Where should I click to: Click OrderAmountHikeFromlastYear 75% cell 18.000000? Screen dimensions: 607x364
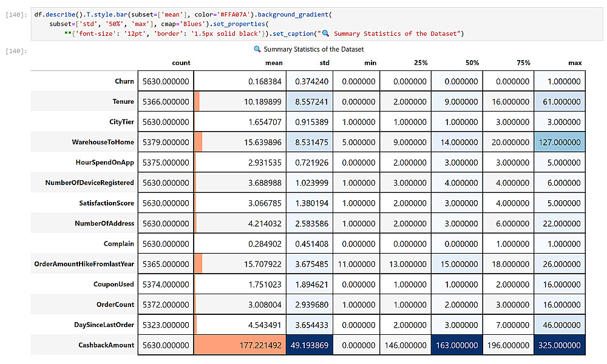point(508,264)
